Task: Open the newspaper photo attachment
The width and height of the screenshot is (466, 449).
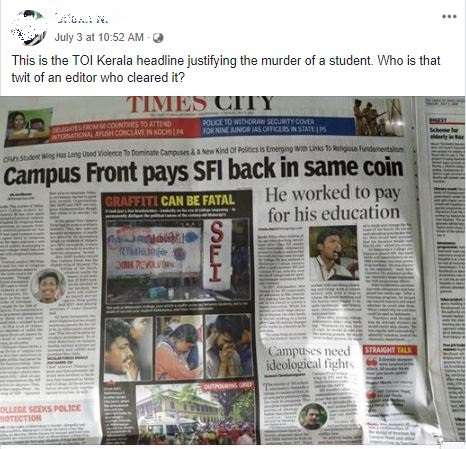Action: coord(233,270)
